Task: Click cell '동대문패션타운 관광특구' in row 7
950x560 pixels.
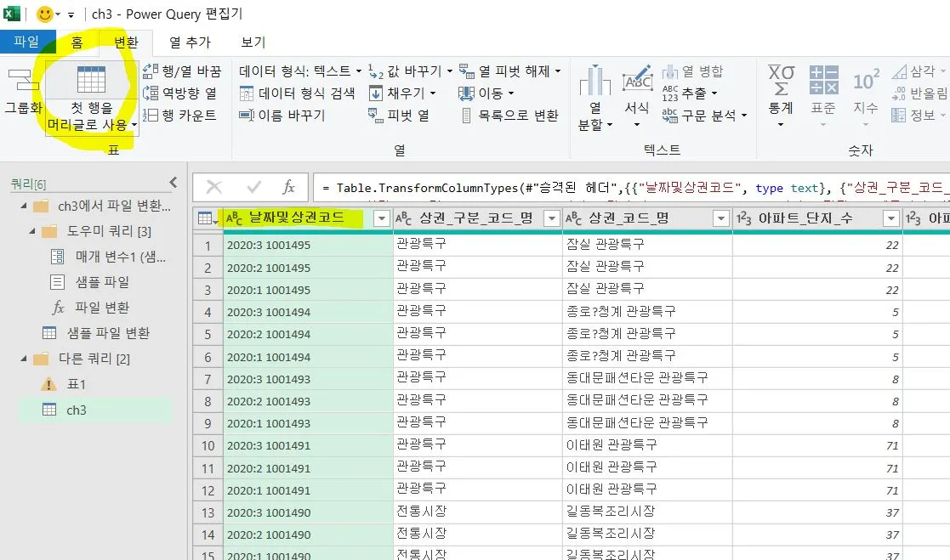Action: (647, 379)
